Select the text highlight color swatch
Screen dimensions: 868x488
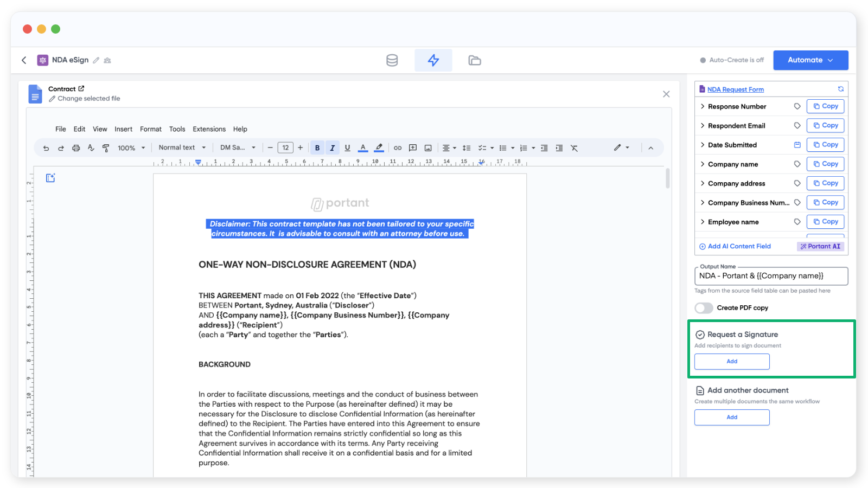[x=379, y=147]
